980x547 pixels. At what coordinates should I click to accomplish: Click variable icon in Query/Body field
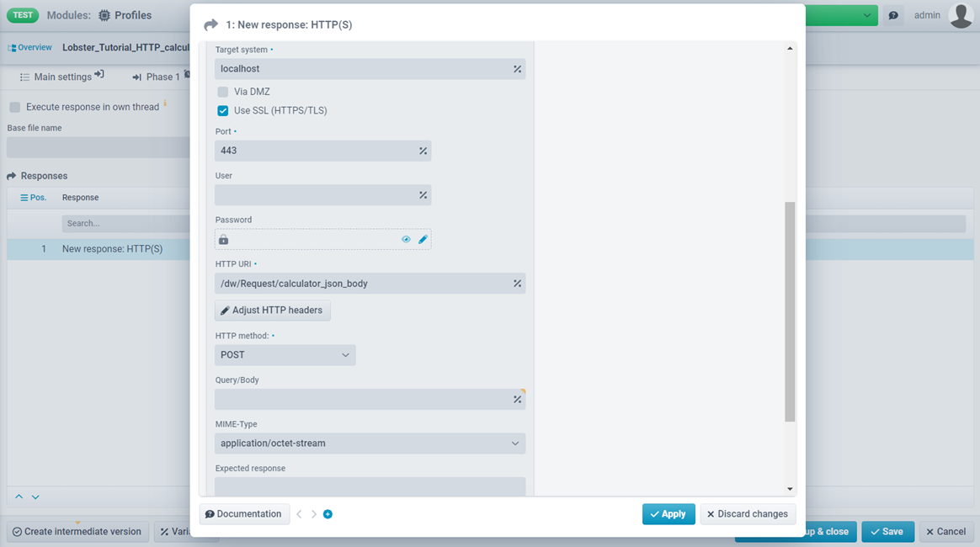517,399
